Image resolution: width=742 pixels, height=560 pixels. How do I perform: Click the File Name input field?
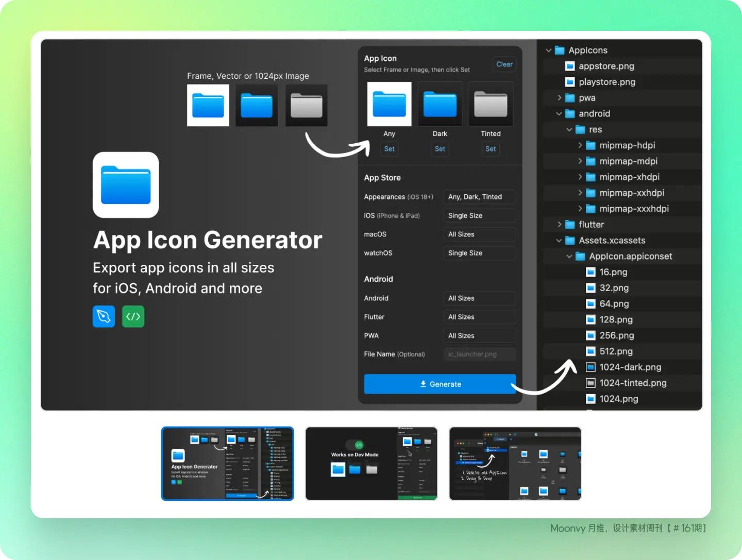point(479,354)
